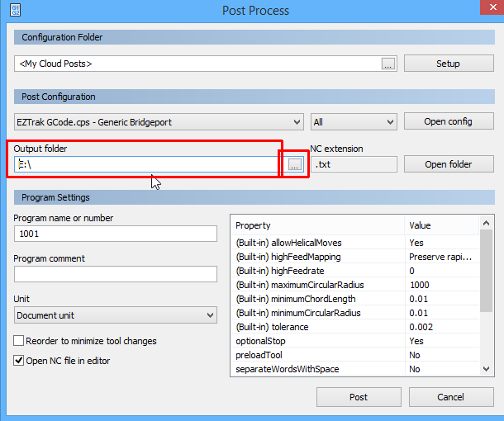Select the highFeedrate property row
504x421 pixels.
[x=354, y=271]
